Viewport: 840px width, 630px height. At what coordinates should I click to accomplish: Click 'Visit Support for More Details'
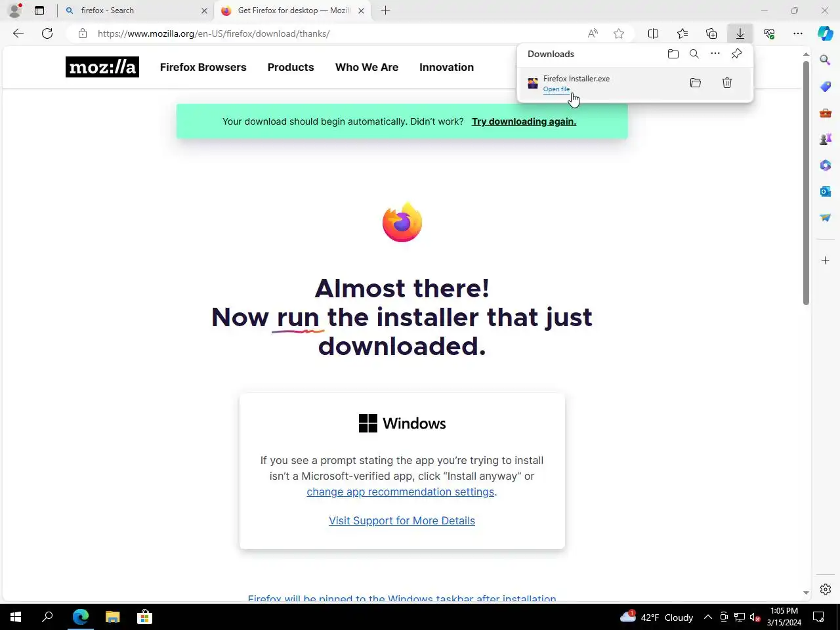click(x=402, y=521)
